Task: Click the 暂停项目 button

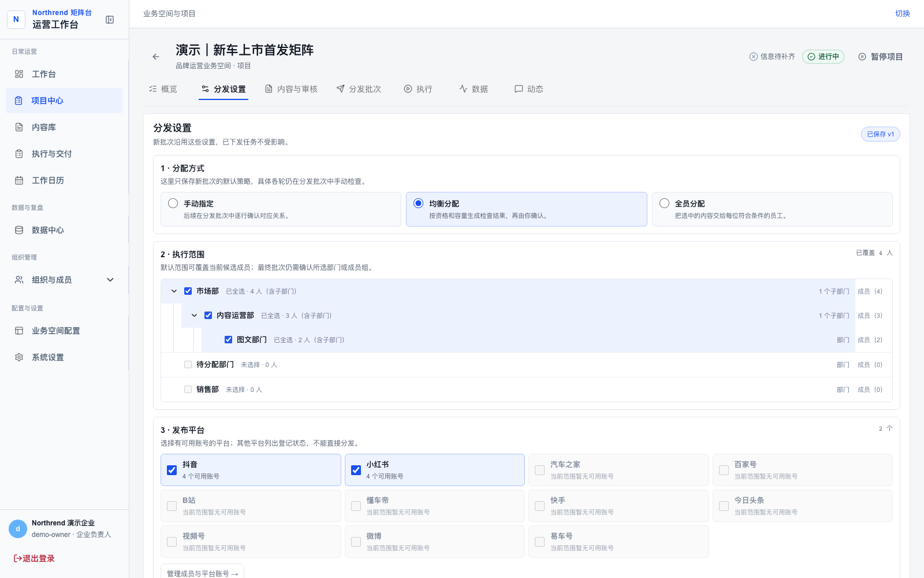Action: [x=880, y=57]
